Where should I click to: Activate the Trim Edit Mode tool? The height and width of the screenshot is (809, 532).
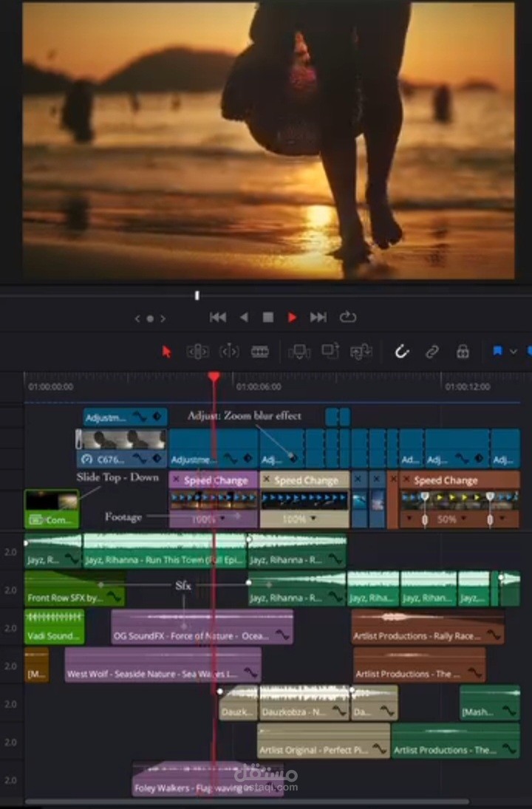coord(197,352)
